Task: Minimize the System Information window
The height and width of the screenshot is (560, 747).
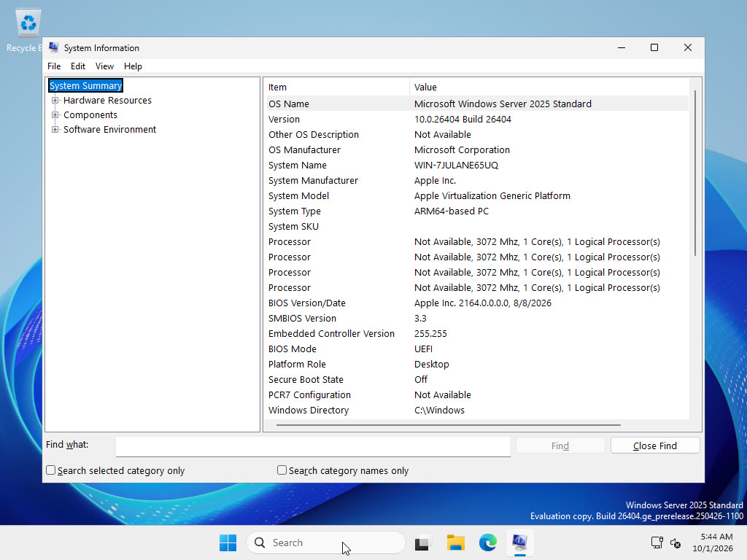Action: pyautogui.click(x=622, y=47)
